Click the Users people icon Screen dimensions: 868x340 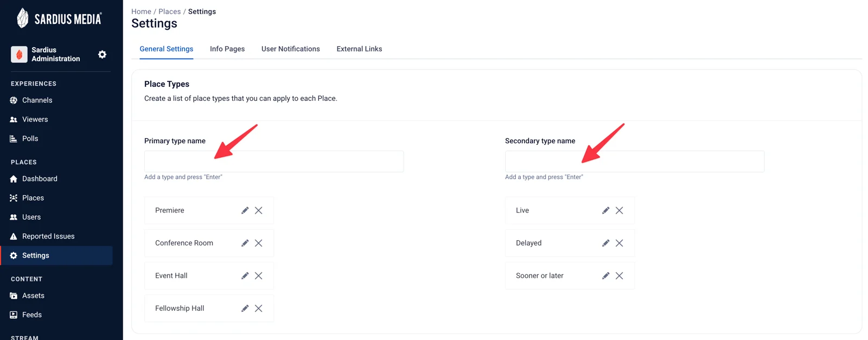pyautogui.click(x=14, y=217)
